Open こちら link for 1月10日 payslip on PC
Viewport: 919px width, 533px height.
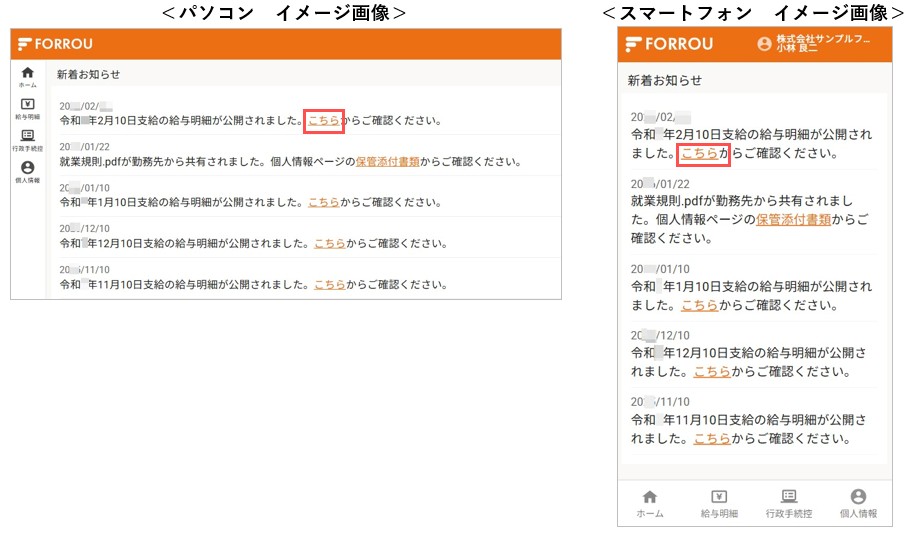point(324,202)
